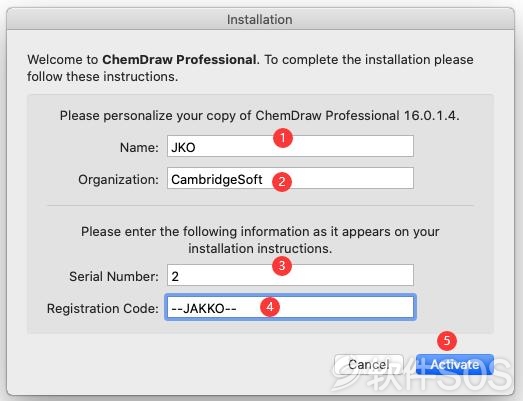Select the Serial Number input field

[290, 275]
